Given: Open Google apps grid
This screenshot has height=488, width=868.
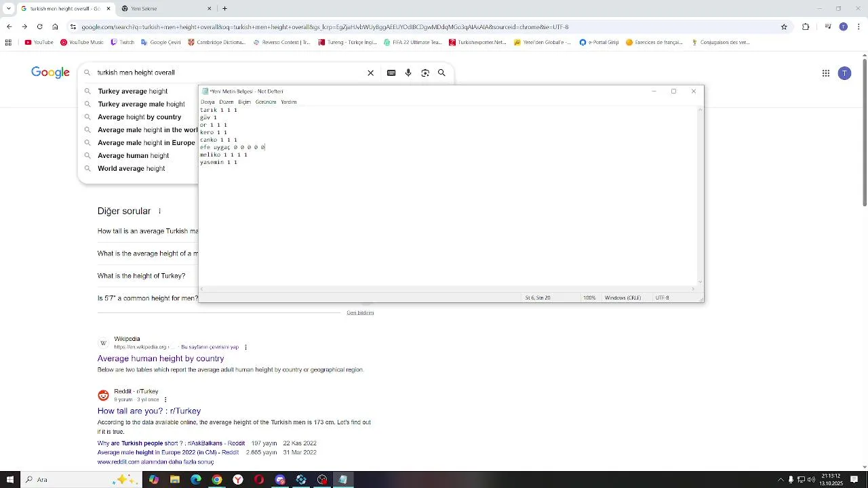Looking at the screenshot, I should [x=826, y=73].
